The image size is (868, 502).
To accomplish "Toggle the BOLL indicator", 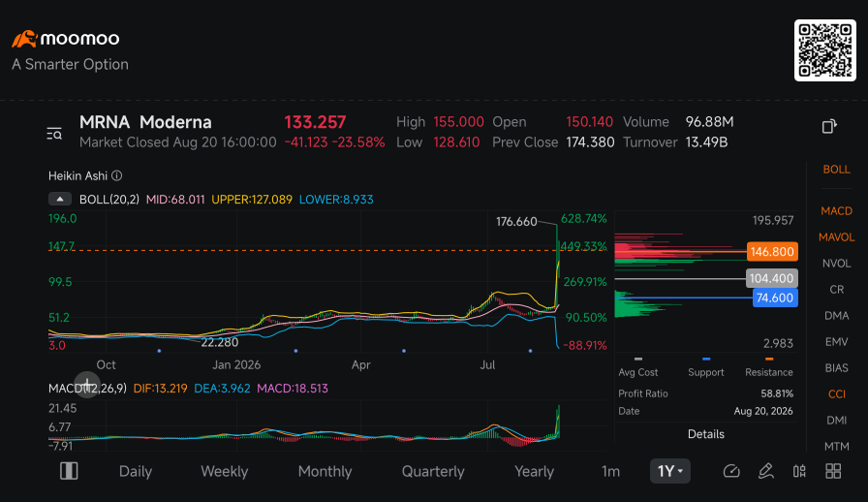I will point(836,170).
